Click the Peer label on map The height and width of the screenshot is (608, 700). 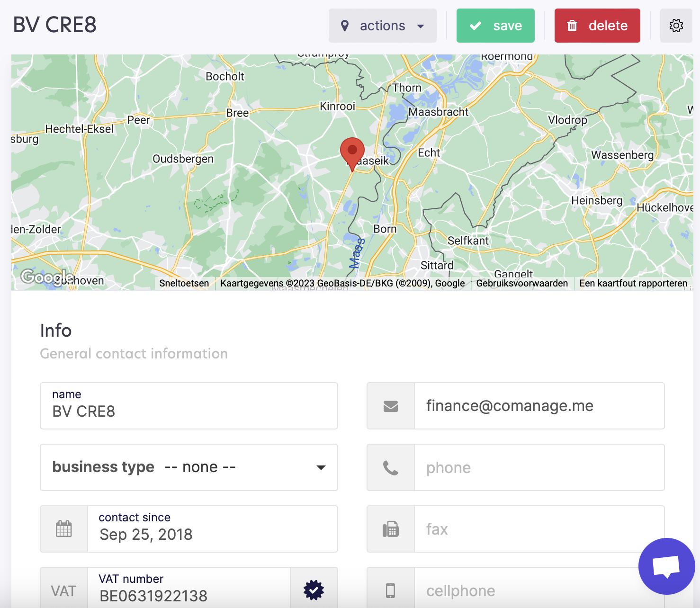138,120
